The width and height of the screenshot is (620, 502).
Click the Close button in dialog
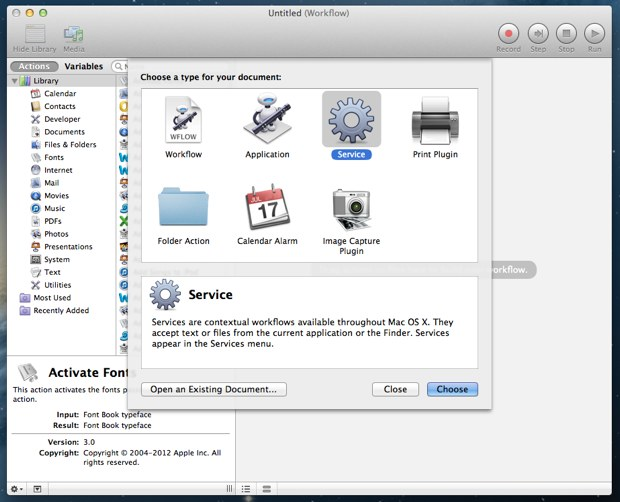[395, 389]
